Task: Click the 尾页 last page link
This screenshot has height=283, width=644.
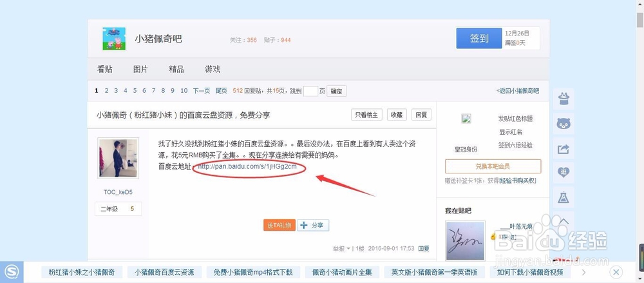Action: pos(222,91)
